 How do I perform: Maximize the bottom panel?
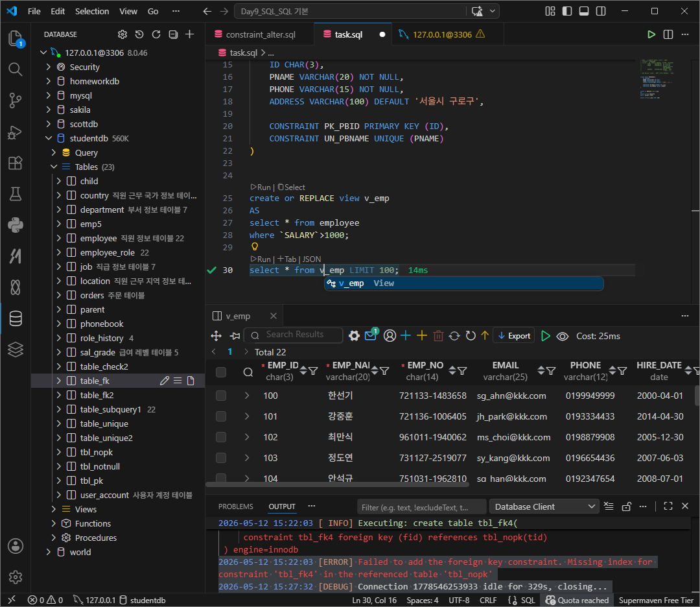tap(668, 506)
